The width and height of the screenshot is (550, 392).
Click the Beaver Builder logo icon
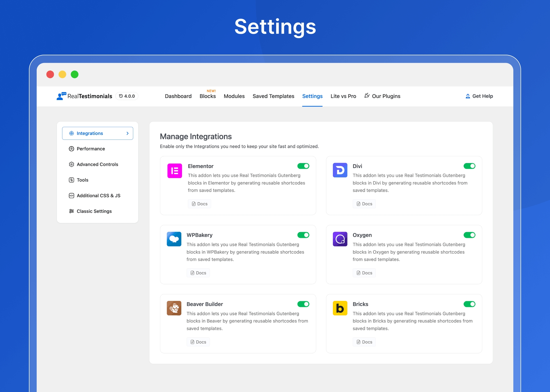pyautogui.click(x=174, y=308)
